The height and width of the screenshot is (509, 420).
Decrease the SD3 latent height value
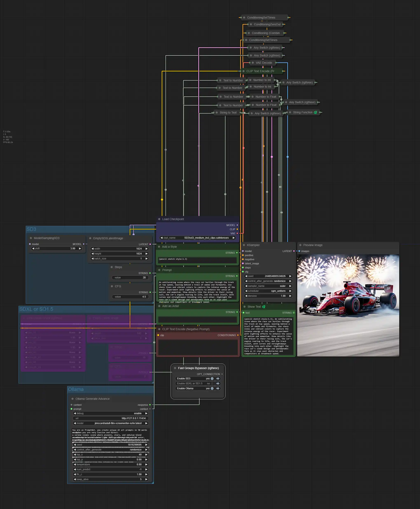click(x=92, y=254)
